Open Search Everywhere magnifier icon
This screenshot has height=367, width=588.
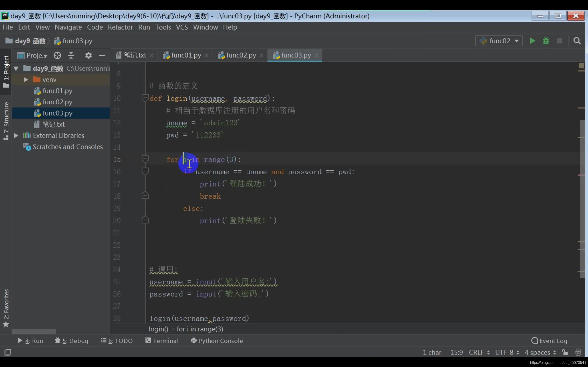(577, 41)
